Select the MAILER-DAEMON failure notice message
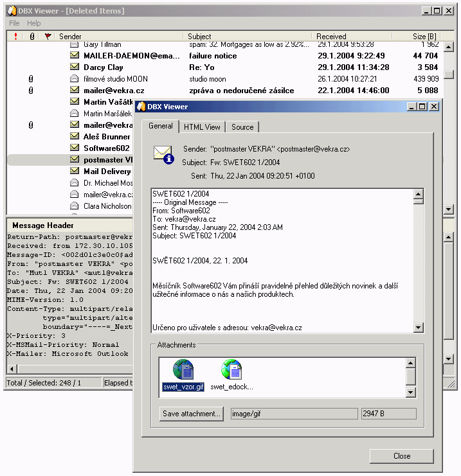461x476 pixels. tap(225, 55)
